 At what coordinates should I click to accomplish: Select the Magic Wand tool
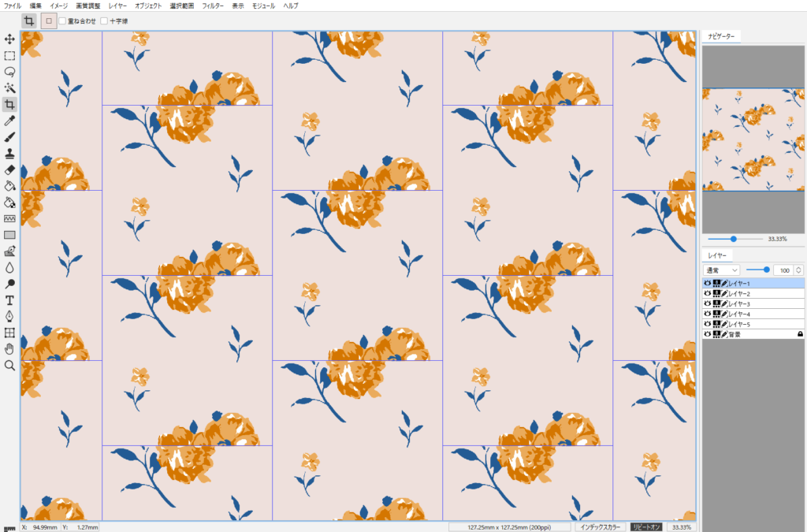tap(9, 88)
